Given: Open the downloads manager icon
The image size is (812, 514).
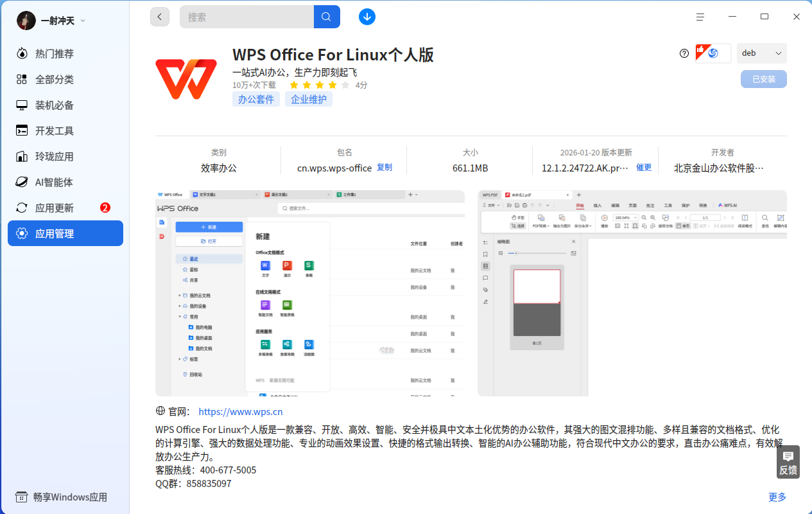Looking at the screenshot, I should click(367, 17).
